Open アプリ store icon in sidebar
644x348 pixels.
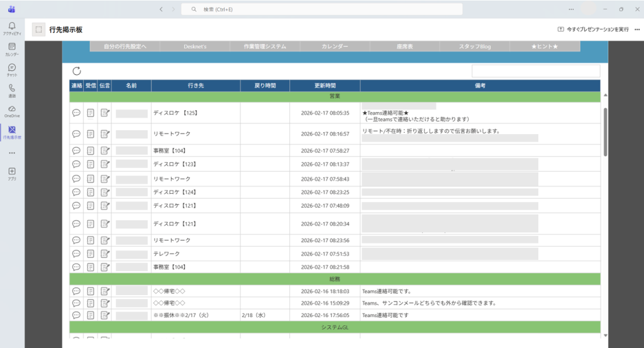point(12,173)
